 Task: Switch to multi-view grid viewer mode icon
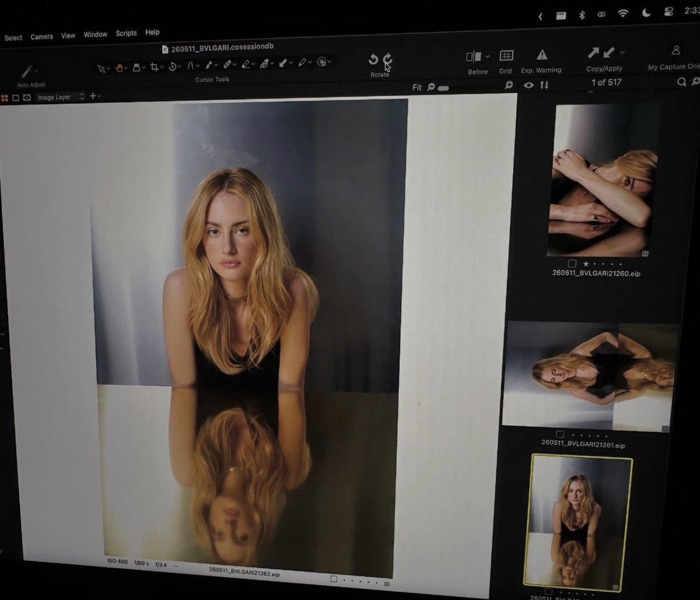click(x=5, y=98)
